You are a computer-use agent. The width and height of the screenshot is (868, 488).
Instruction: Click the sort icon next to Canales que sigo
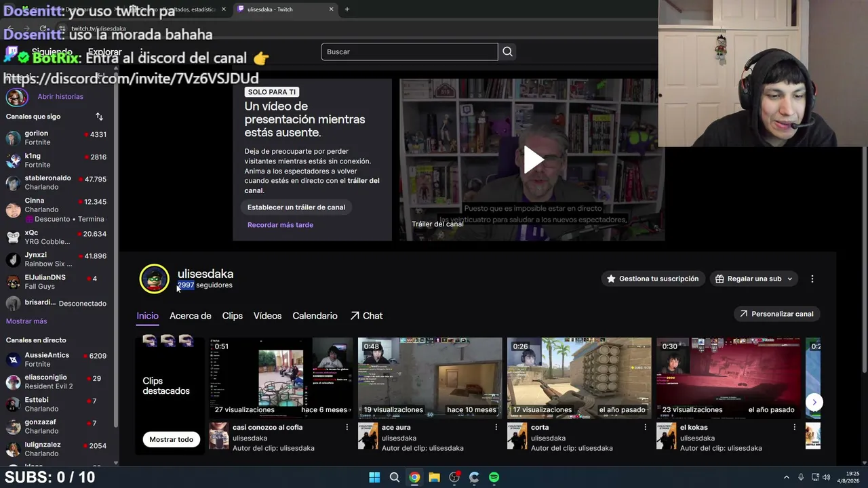[99, 117]
